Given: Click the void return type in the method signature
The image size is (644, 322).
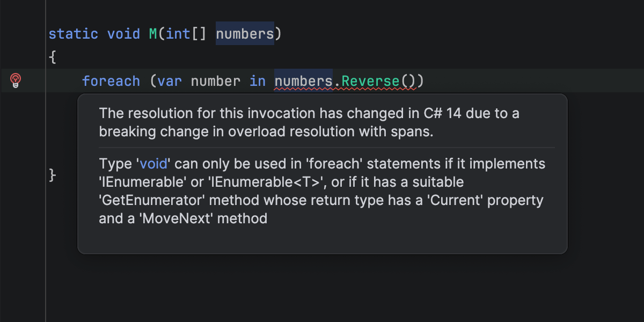Looking at the screenshot, I should click(123, 34).
